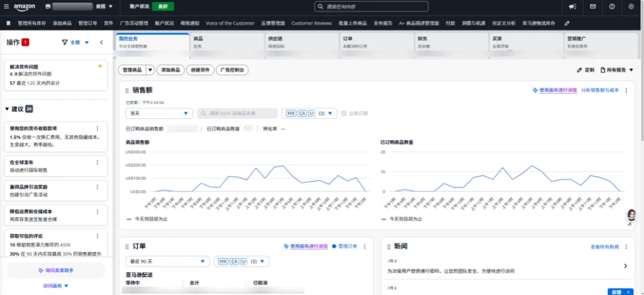Click the store icon beside the account name
Viewport: 644px width, 295px height.
pyautogui.click(x=47, y=7)
